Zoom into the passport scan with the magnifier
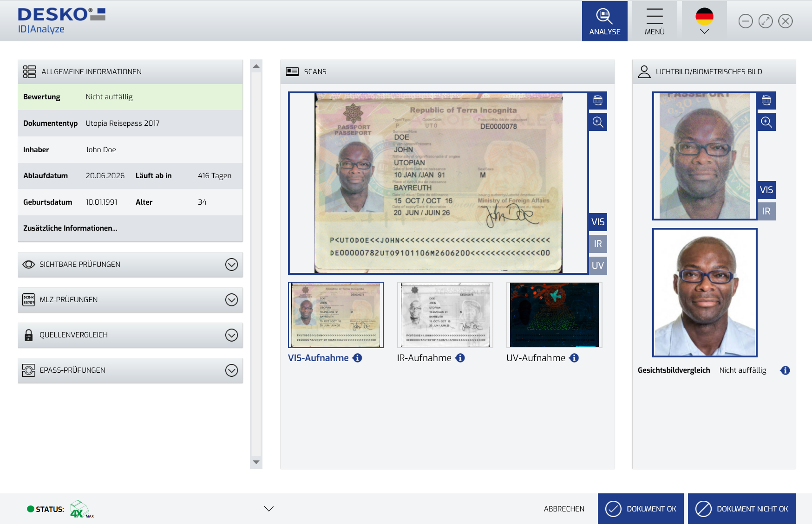The width and height of the screenshot is (812, 524). pyautogui.click(x=598, y=122)
